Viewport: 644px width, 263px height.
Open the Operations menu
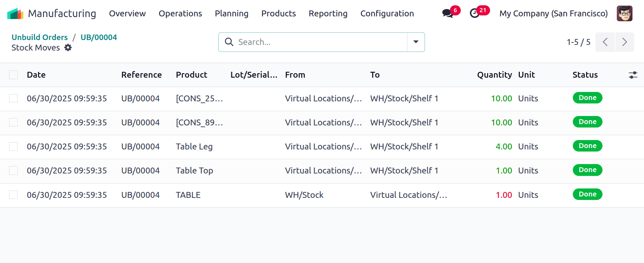tap(180, 14)
